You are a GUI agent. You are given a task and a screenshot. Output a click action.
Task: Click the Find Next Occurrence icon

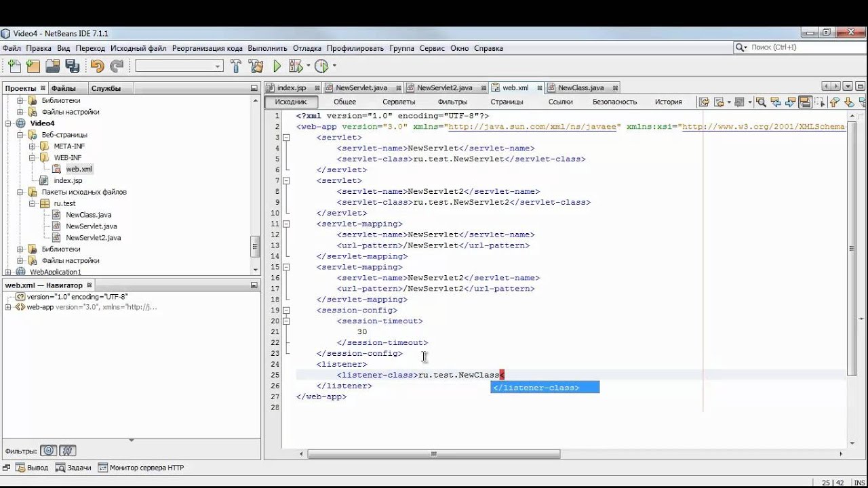tap(790, 102)
